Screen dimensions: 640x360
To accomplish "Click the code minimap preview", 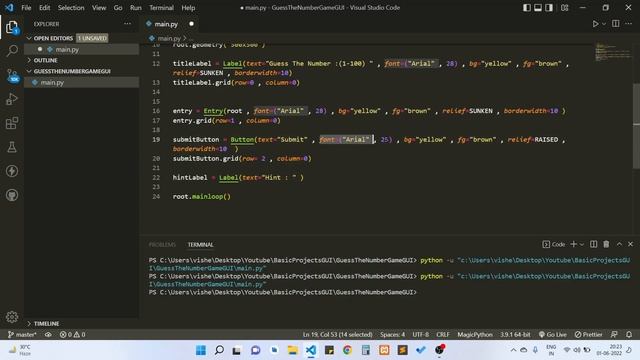I will point(613,51).
